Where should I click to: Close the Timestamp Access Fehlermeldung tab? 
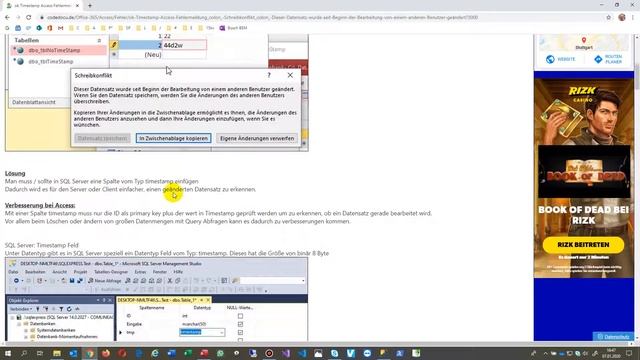point(77,6)
